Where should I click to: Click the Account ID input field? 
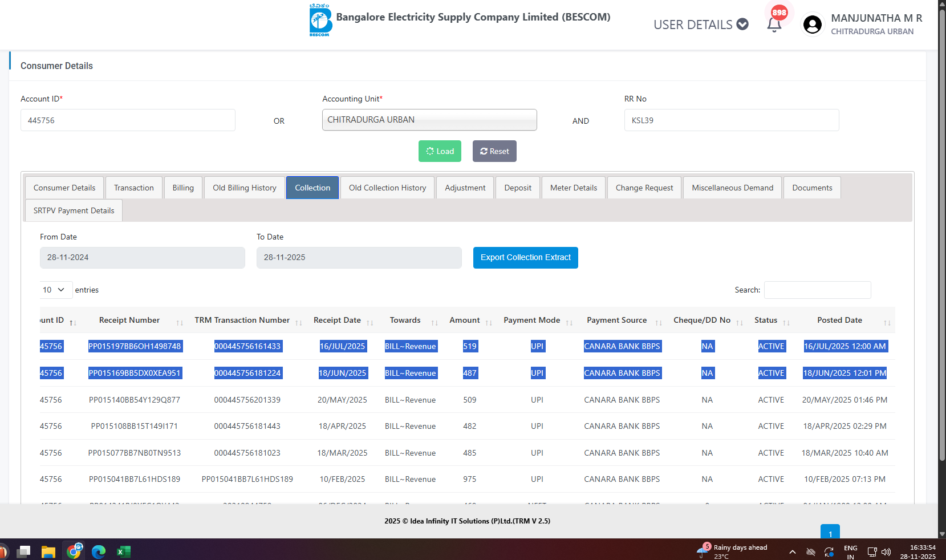(x=128, y=120)
